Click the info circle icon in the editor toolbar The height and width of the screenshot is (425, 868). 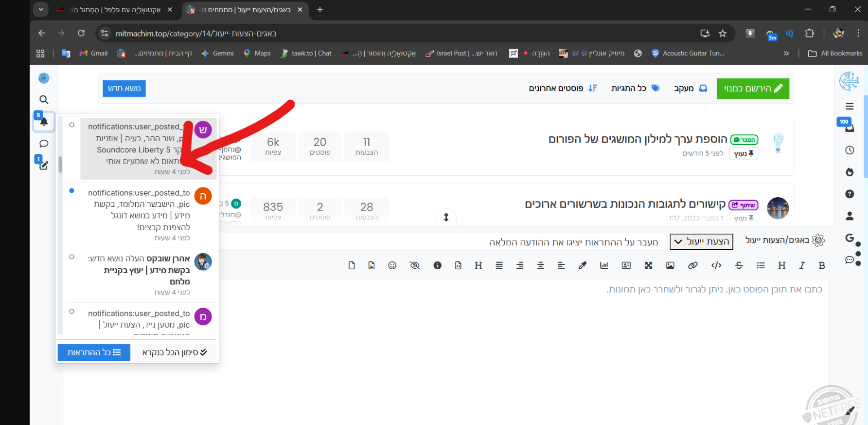[437, 265]
